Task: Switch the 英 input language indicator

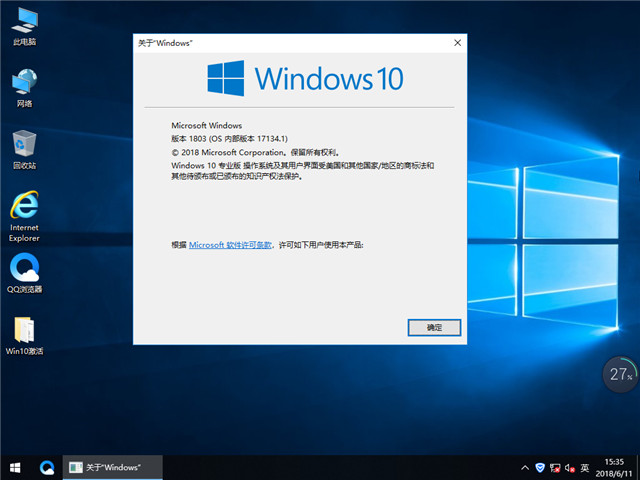Action: (585, 468)
